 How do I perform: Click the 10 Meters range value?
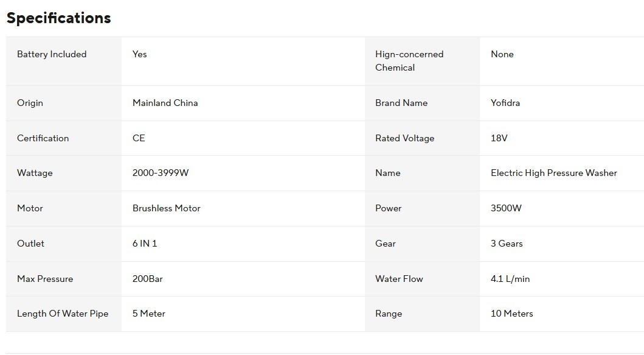(x=512, y=314)
